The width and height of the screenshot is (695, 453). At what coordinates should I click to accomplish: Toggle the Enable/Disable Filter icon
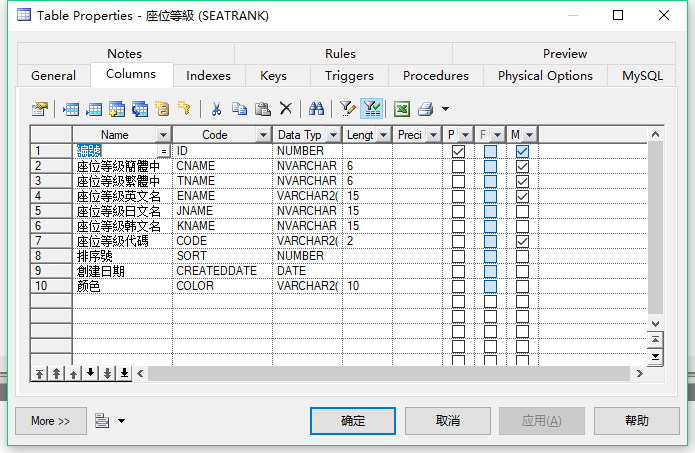[x=371, y=109]
